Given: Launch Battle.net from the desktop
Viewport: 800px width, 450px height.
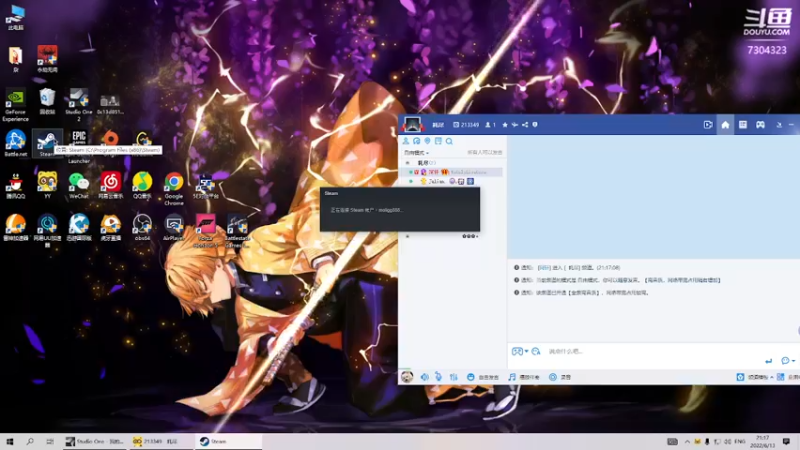Looking at the screenshot, I should pyautogui.click(x=15, y=143).
